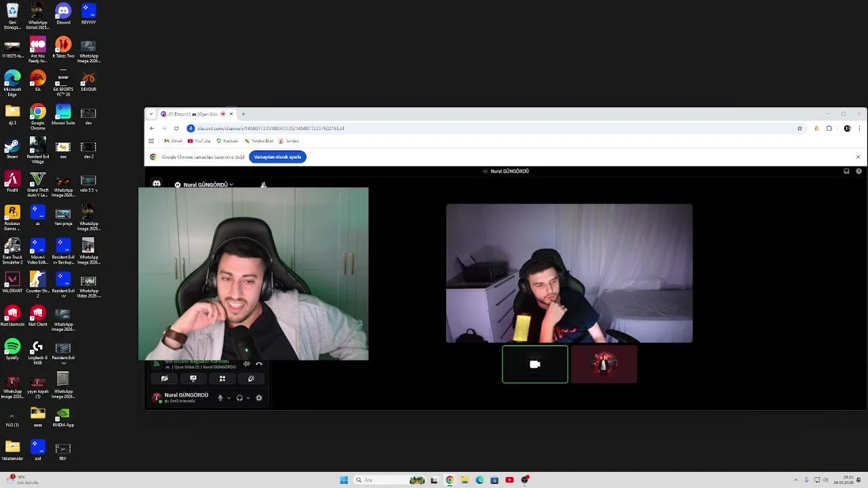
Task: Open the Recycle Bin desktop icon
Action: (12, 15)
